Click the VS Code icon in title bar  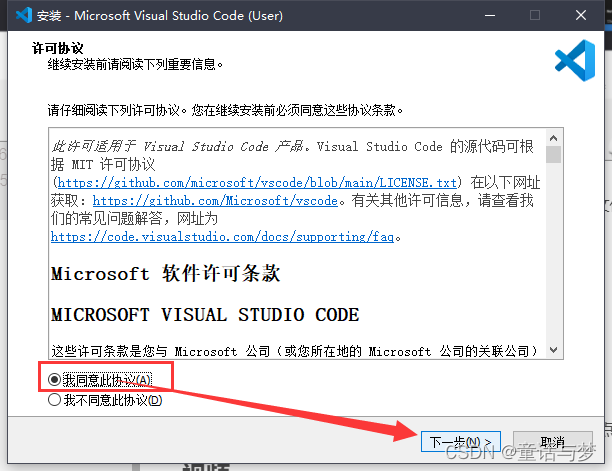(24, 15)
